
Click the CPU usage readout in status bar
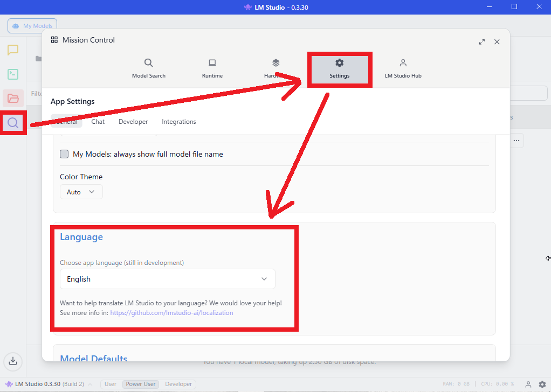click(x=498, y=384)
